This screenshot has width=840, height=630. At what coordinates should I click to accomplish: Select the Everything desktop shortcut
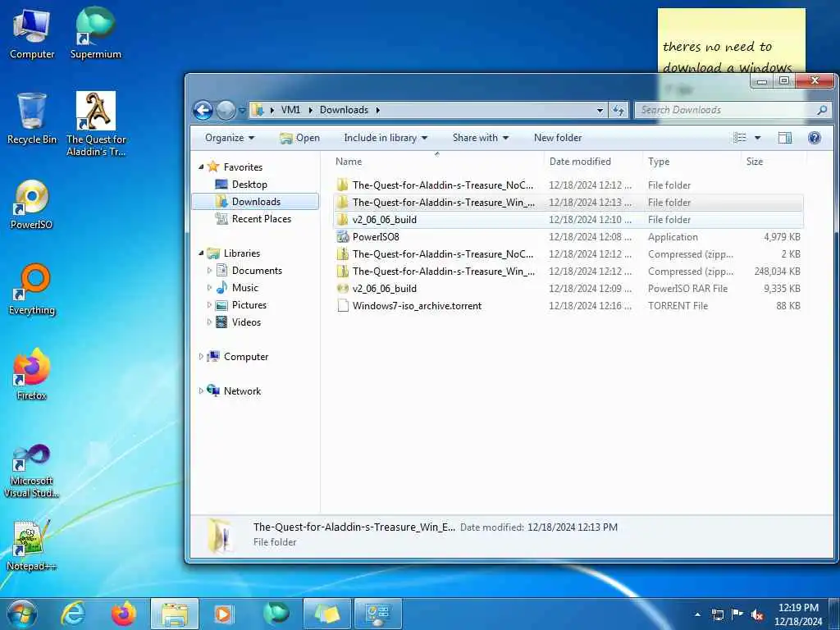(32, 290)
